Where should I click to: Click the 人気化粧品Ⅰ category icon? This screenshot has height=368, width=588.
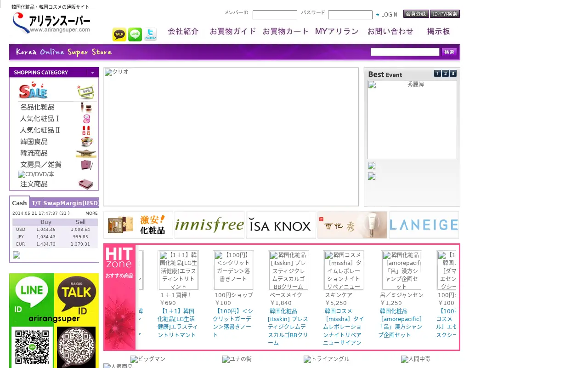(x=86, y=119)
